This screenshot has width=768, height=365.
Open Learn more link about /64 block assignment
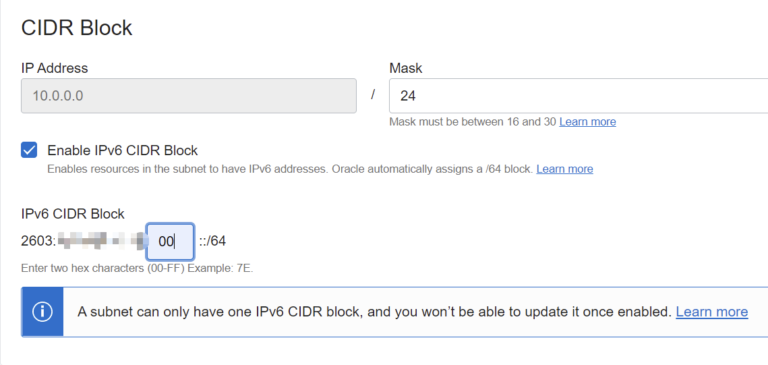click(x=564, y=169)
